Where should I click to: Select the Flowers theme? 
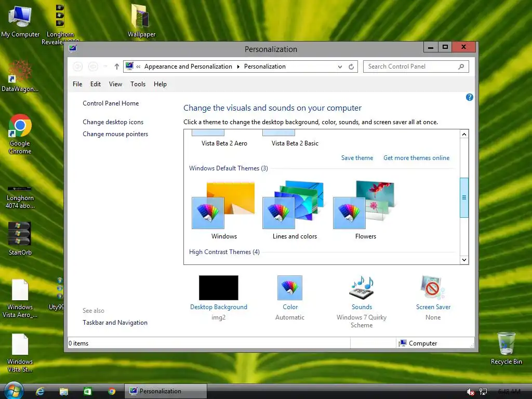pyautogui.click(x=365, y=210)
